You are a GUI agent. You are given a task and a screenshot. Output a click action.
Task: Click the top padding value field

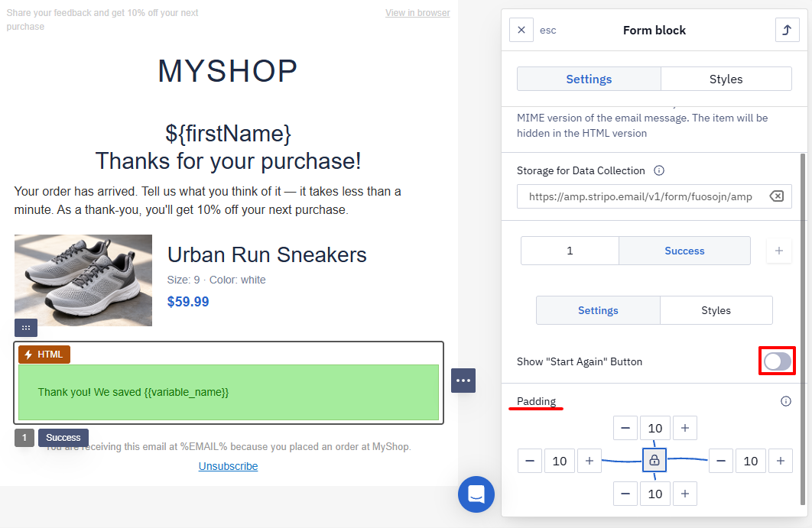pyautogui.click(x=655, y=428)
